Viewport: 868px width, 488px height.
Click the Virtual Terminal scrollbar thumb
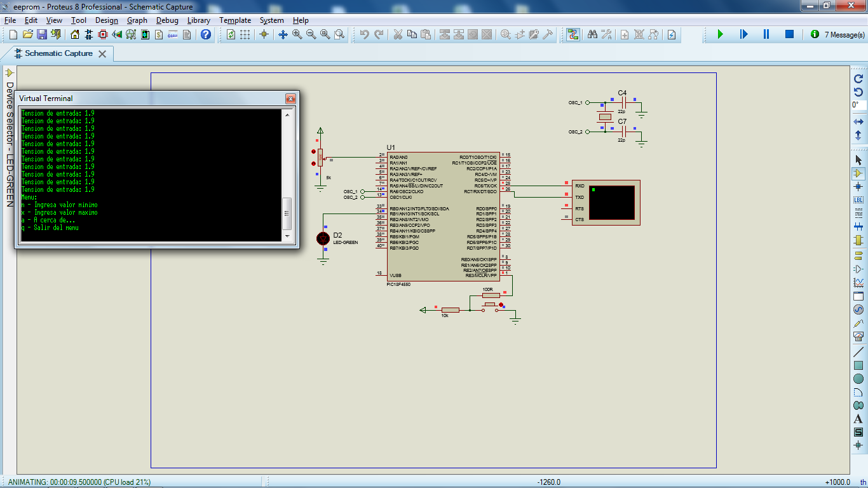tap(287, 214)
